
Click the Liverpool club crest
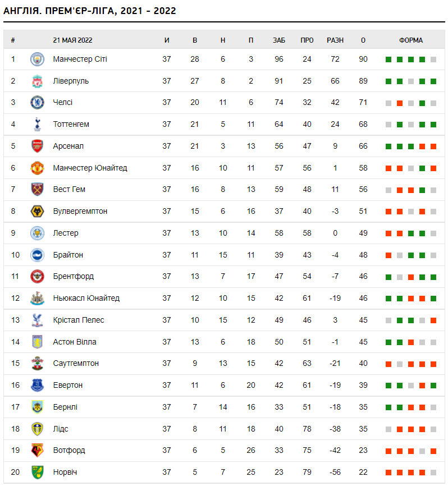[37, 81]
